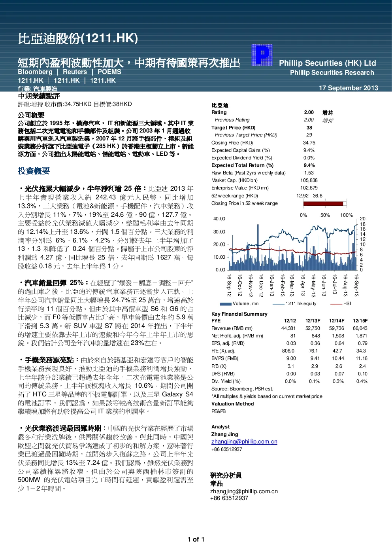
Task: Click the "Expected Total Return (%)" label
Action: [242, 165]
